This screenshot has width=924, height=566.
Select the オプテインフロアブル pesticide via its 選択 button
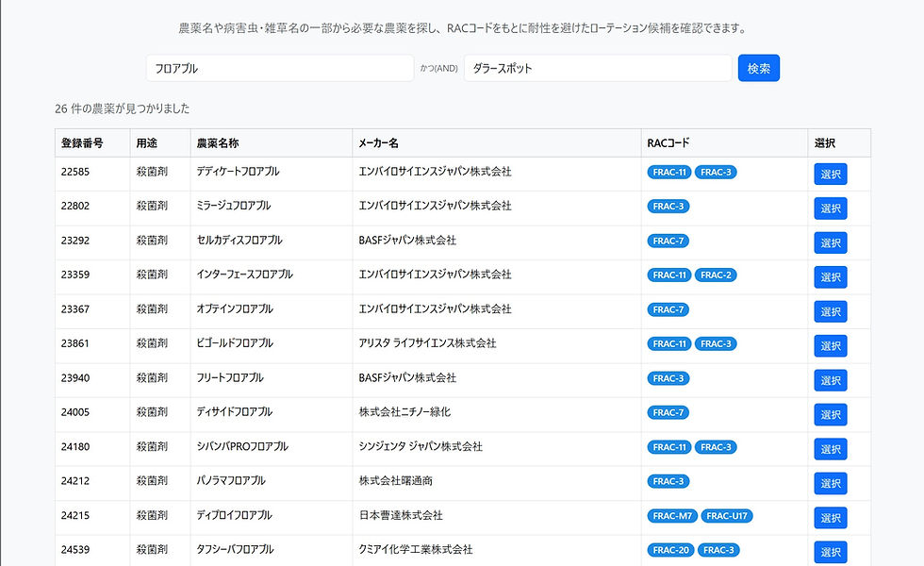[x=831, y=311]
